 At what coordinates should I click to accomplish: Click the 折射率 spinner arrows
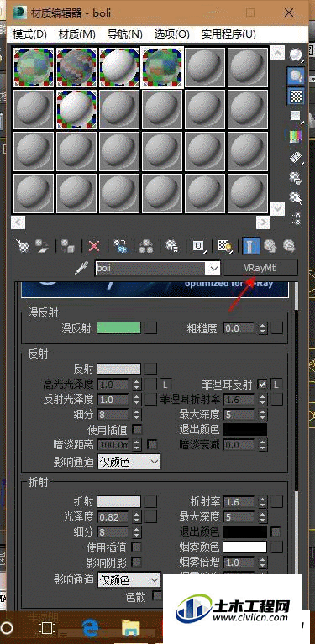click(x=263, y=501)
